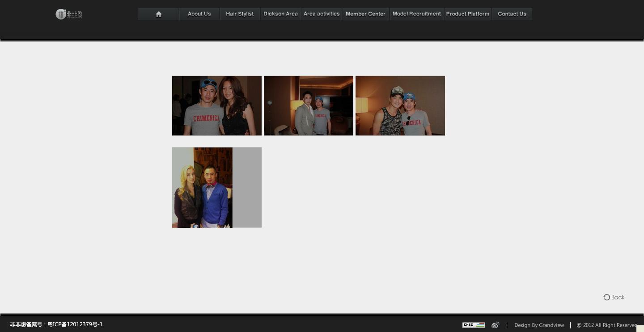Open second photo with man in beige suit
The height and width of the screenshot is (332, 644).
(309, 105)
